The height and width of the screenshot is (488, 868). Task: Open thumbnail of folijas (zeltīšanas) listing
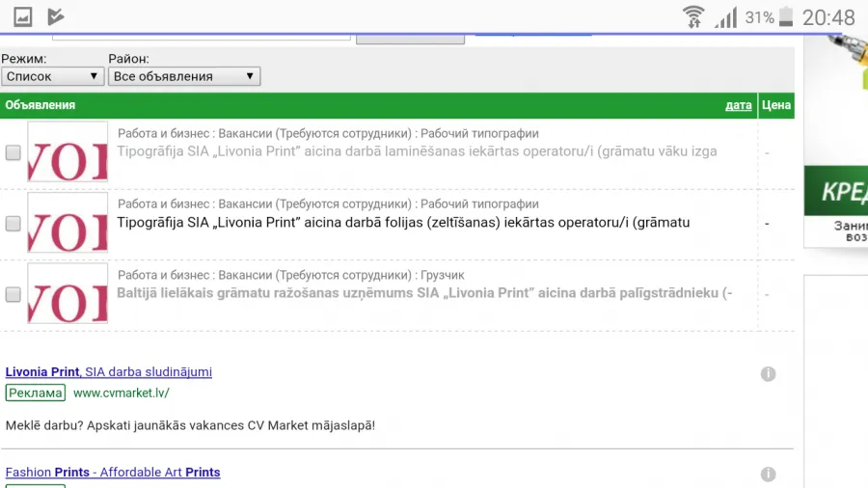68,223
